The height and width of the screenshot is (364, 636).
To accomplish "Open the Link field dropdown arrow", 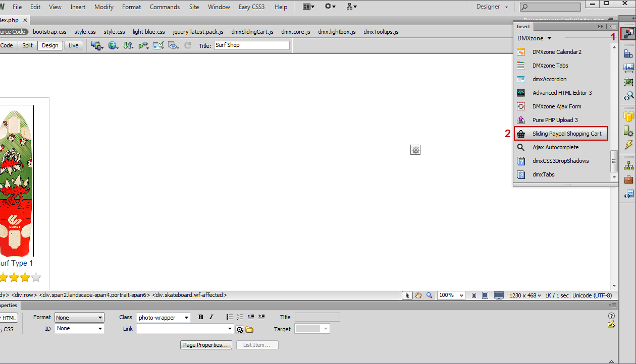I will [230, 329].
